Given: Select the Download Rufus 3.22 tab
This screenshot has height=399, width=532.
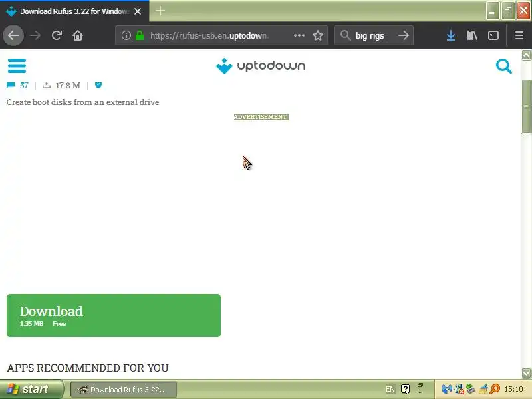Looking at the screenshot, I should pos(74,11).
